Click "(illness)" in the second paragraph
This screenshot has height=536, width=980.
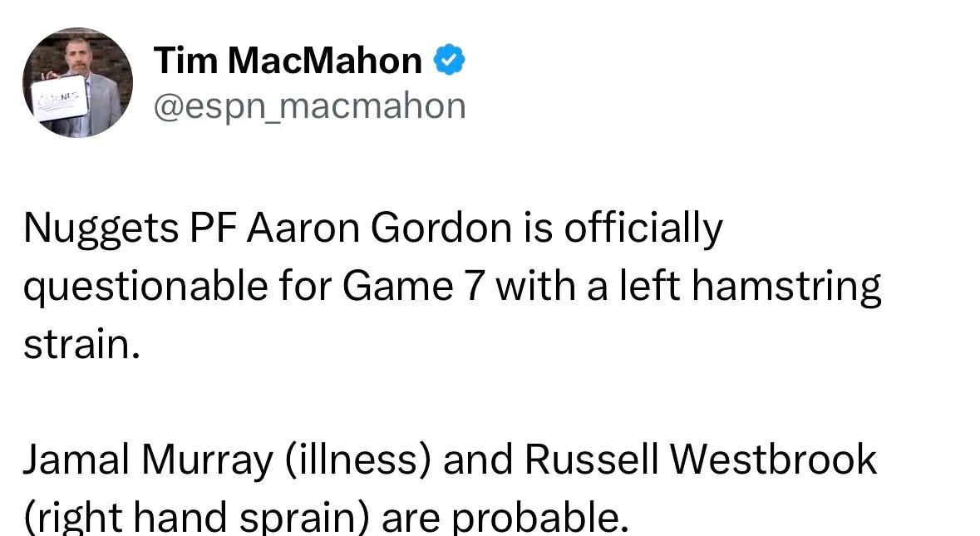358,460
